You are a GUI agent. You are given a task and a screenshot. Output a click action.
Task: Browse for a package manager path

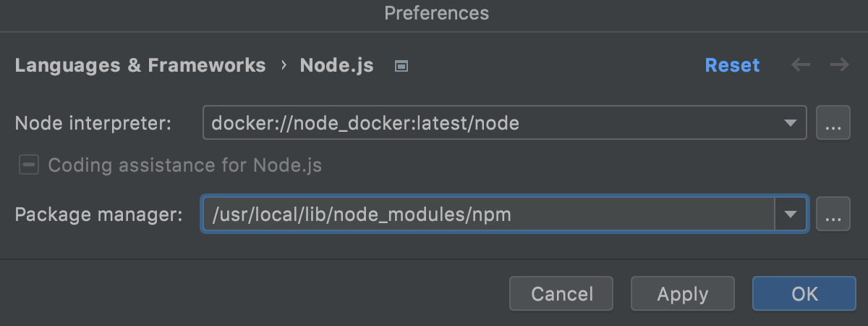point(833,215)
